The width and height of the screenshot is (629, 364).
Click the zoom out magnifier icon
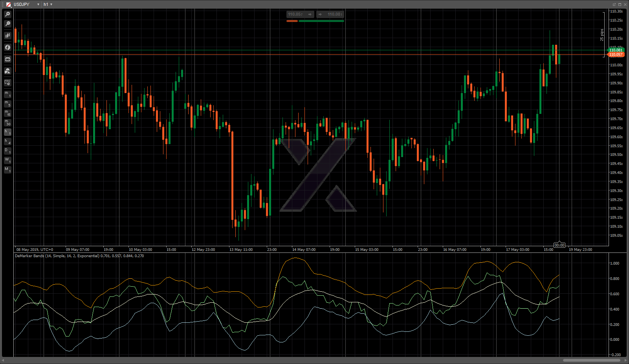(x=7, y=24)
